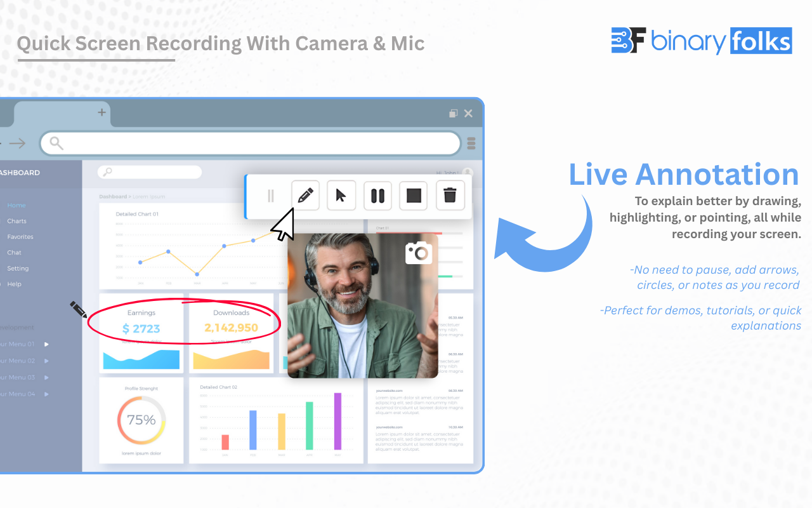Image resolution: width=812 pixels, height=508 pixels.
Task: Click the toolbar drag handle
Action: [271, 196]
